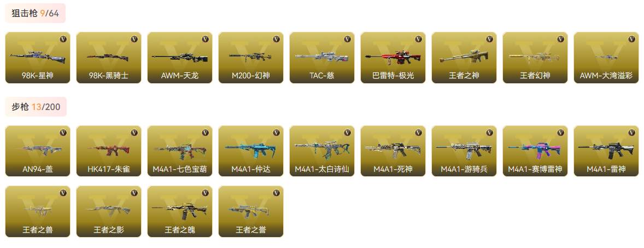Pick the M4A1-赛博雷神 rifle card
Screen dimensions: 644x248
click(535, 151)
